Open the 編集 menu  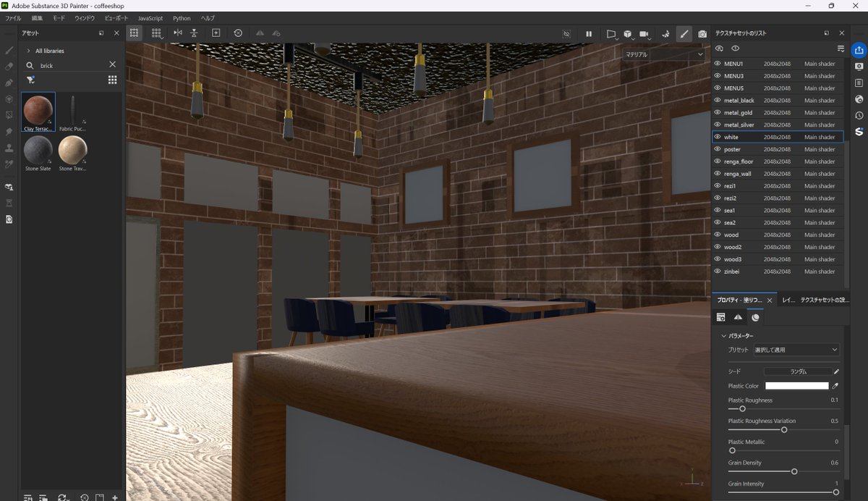[x=37, y=18]
